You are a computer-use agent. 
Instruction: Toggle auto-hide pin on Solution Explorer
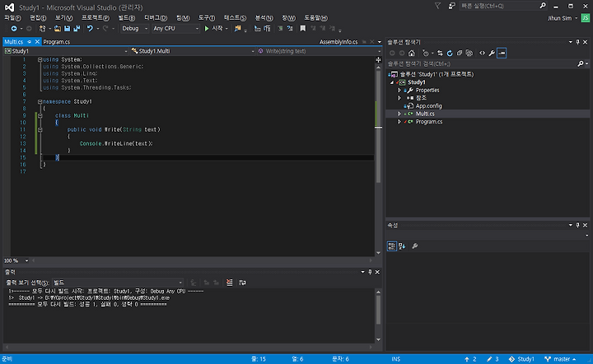pos(577,42)
